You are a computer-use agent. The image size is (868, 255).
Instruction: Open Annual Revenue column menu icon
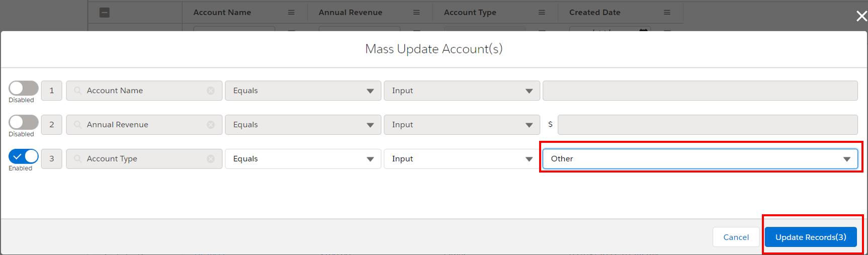[x=416, y=13]
